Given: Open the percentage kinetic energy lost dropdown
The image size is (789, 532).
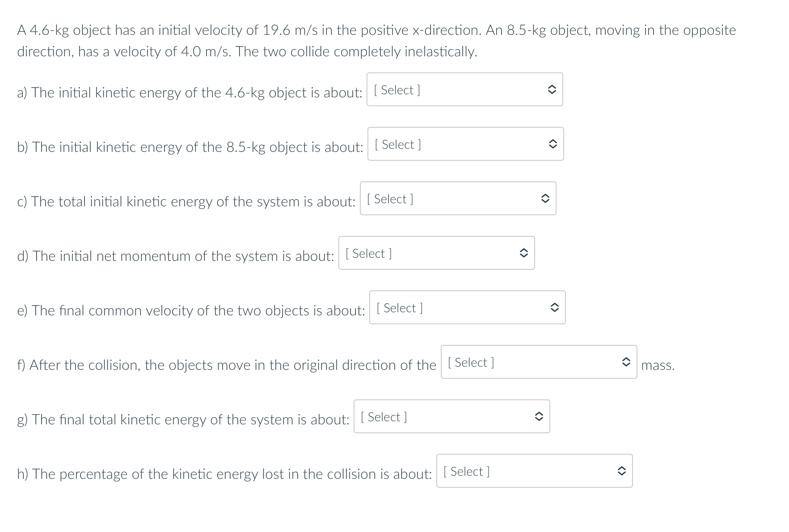Looking at the screenshot, I should (x=534, y=471).
